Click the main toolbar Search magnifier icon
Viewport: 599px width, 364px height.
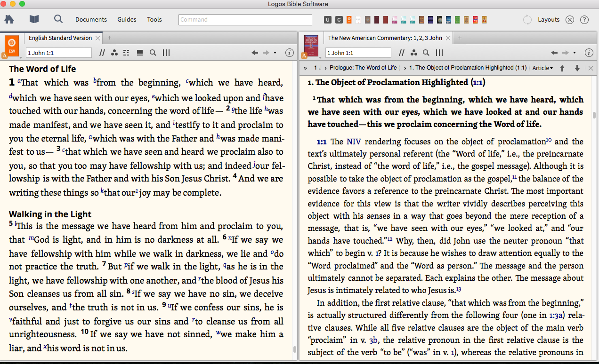tap(58, 19)
